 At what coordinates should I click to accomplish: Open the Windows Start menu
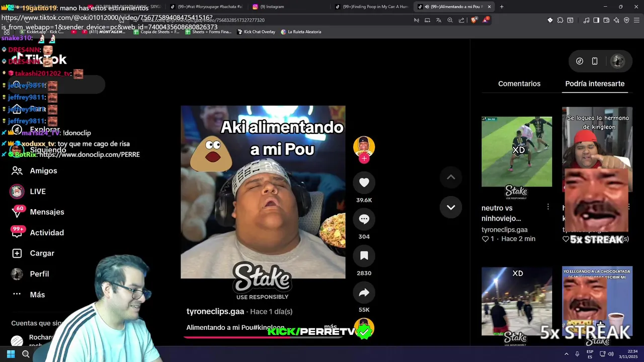11,354
